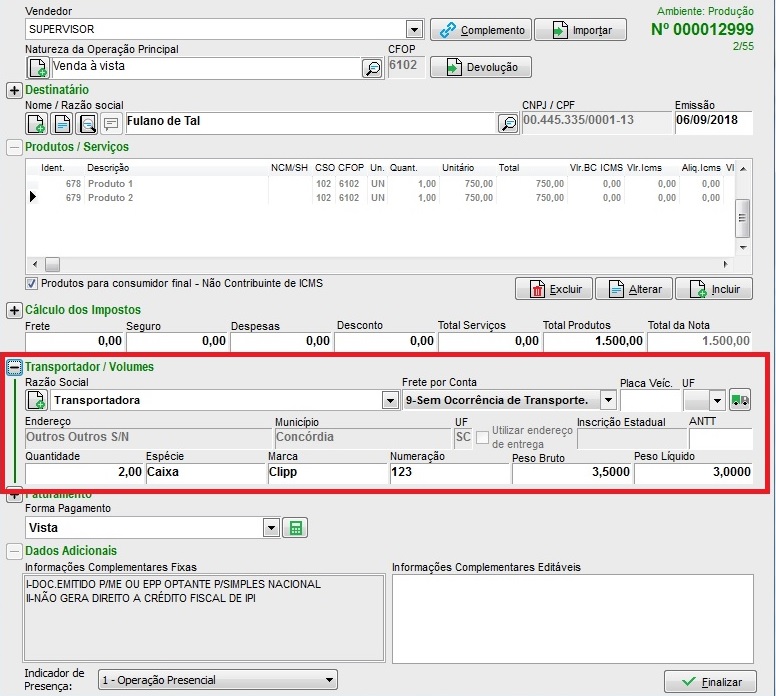Click the Peso Bruto input field
This screenshot has height=696, width=776.
pos(571,473)
